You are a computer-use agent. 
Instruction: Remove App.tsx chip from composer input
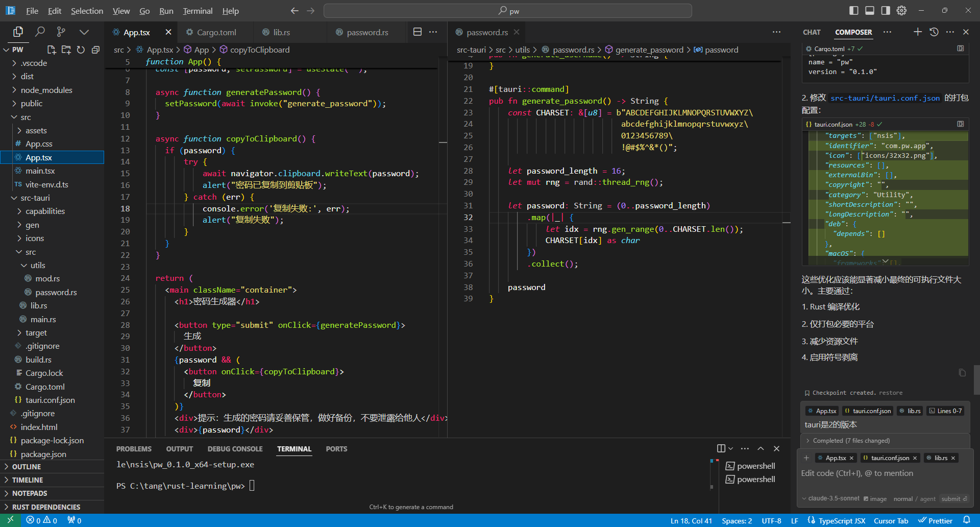pos(851,458)
